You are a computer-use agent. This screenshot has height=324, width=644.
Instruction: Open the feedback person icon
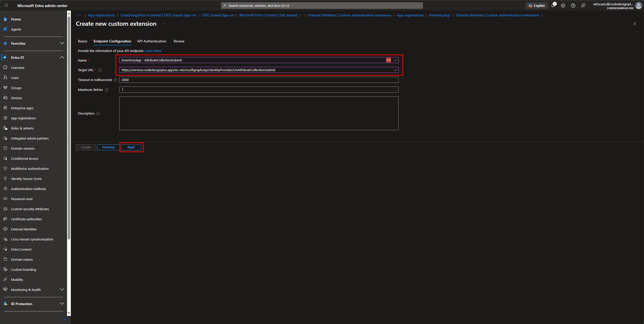point(583,6)
